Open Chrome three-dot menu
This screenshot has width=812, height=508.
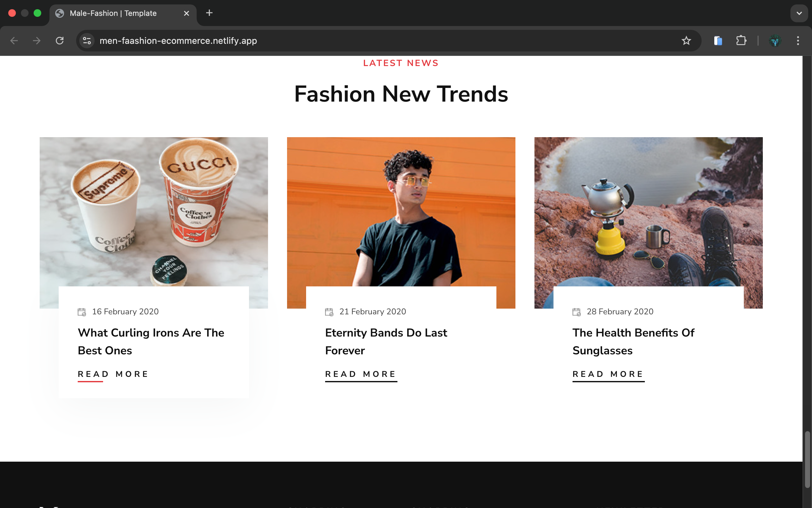798,41
